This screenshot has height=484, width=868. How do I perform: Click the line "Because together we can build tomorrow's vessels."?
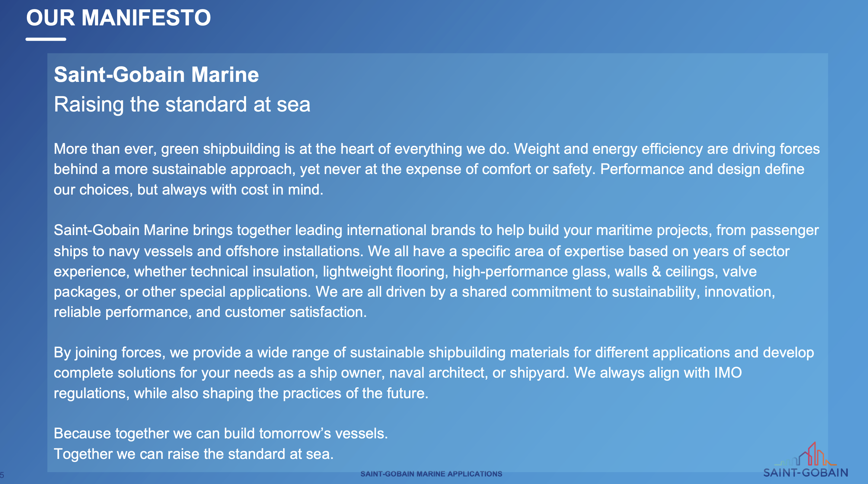pyautogui.click(x=221, y=434)
